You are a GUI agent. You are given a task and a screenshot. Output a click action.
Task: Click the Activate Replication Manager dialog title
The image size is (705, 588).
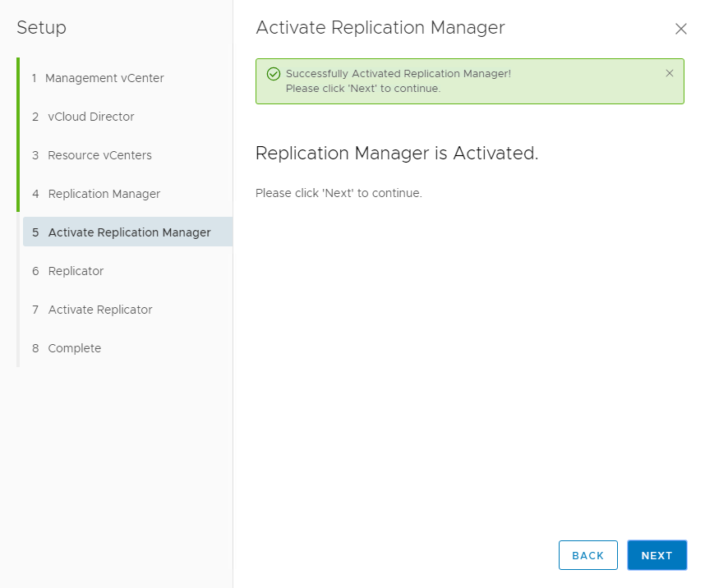coord(380,28)
